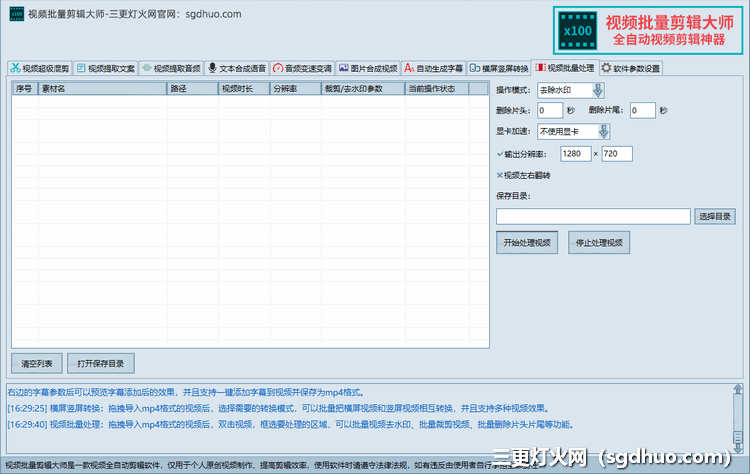Click the 路径 column header
This screenshot has height=474, width=750.
pos(192,88)
